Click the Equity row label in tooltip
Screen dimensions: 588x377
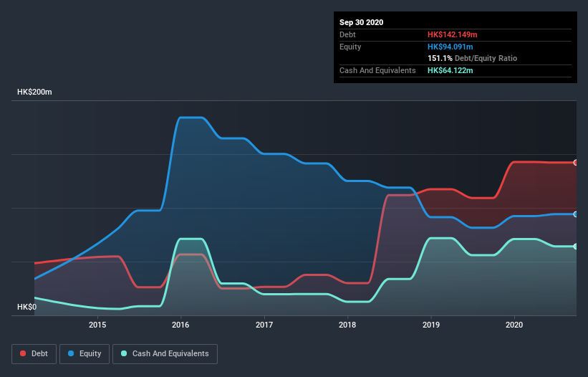click(x=350, y=47)
